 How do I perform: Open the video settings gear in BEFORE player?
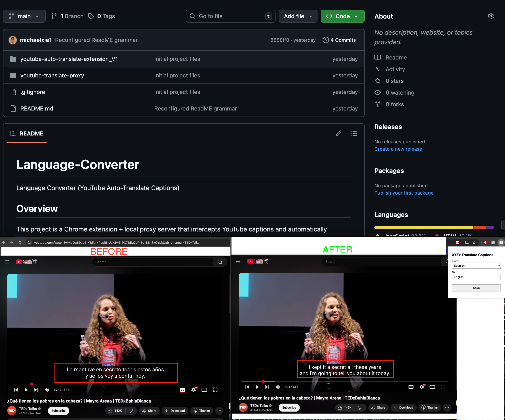194,390
